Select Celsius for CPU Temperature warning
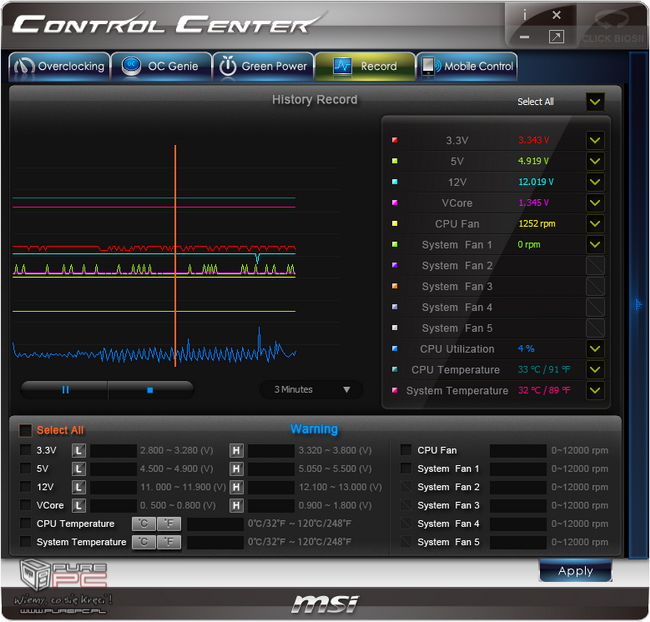The height and width of the screenshot is (622, 650). 144,524
